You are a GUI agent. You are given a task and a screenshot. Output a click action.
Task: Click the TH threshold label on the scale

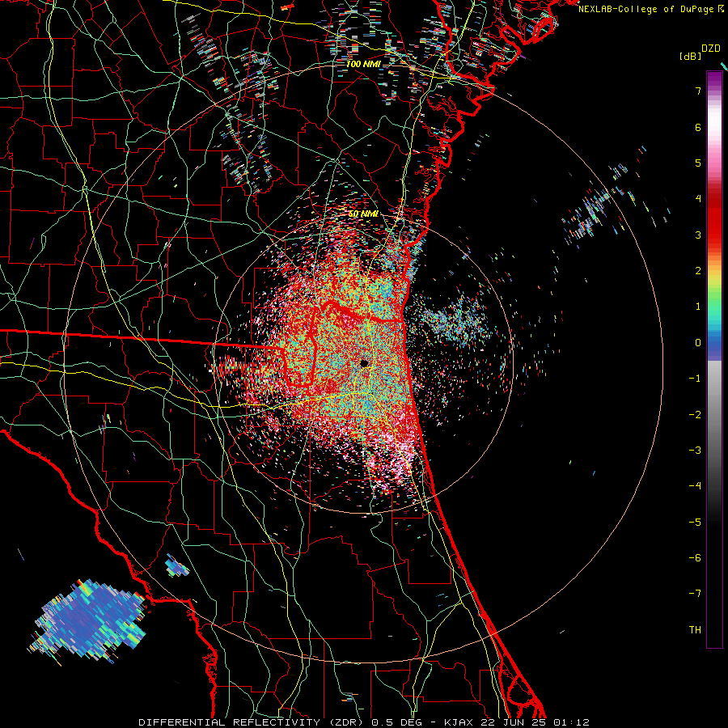point(695,630)
